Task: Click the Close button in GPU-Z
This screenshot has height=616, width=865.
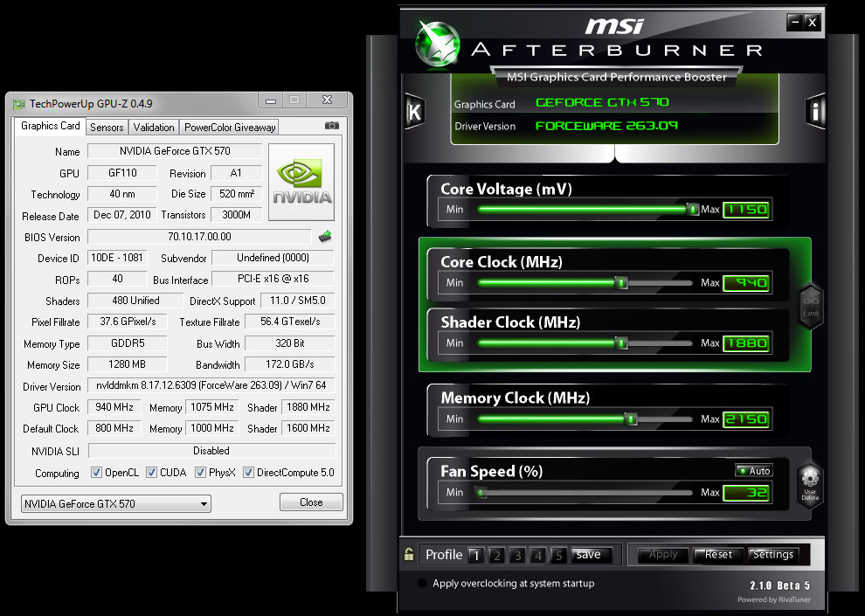Action: point(311,502)
